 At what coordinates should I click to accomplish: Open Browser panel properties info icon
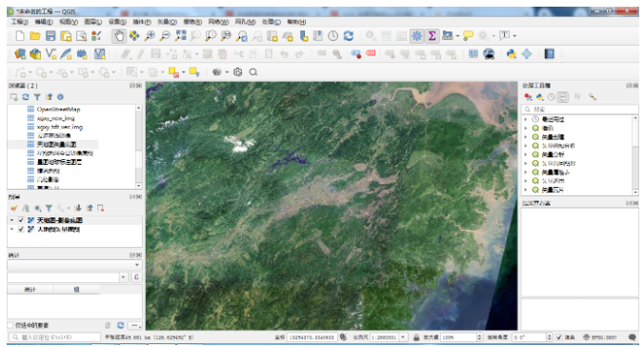pos(60,97)
